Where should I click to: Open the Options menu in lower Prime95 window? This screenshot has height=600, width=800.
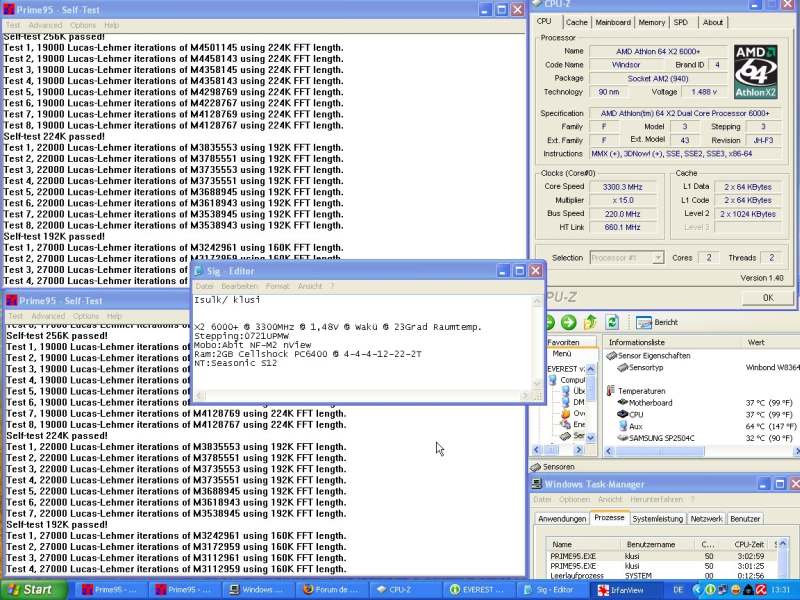point(86,316)
